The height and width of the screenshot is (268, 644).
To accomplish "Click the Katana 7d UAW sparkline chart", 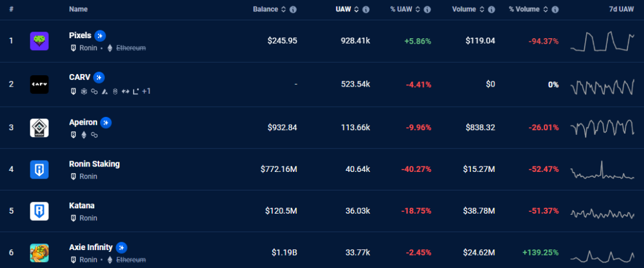I will 602,214.
